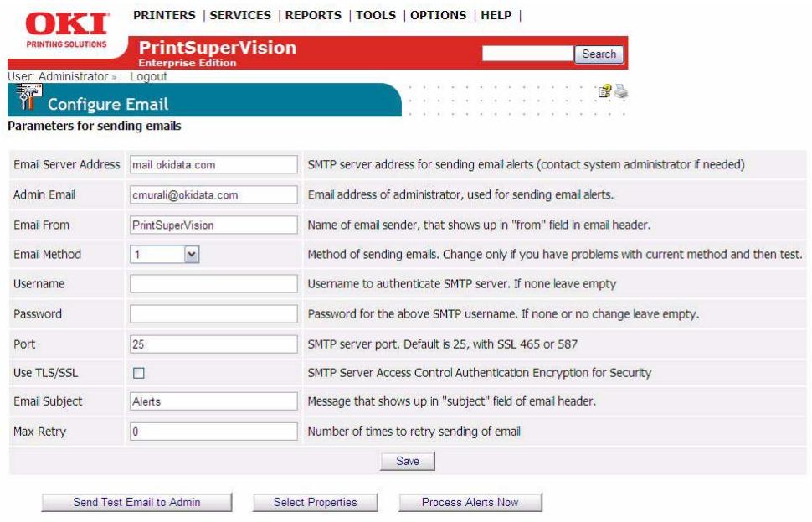Focus the search text box
Viewport: 812px width, 522px height.
pyautogui.click(x=527, y=54)
